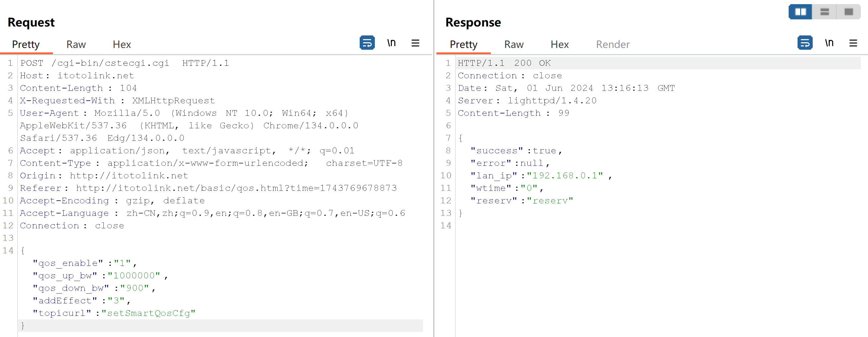
Task: Click the lan_ip value in response
Action: point(565,175)
